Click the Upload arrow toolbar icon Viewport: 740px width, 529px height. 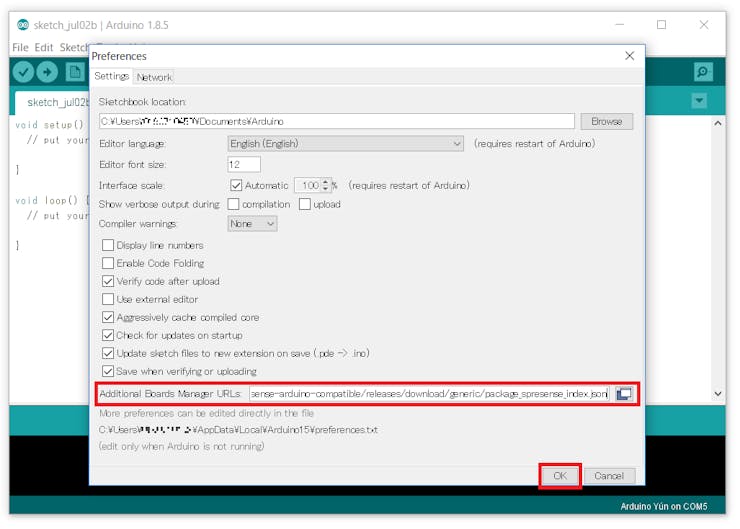point(47,72)
